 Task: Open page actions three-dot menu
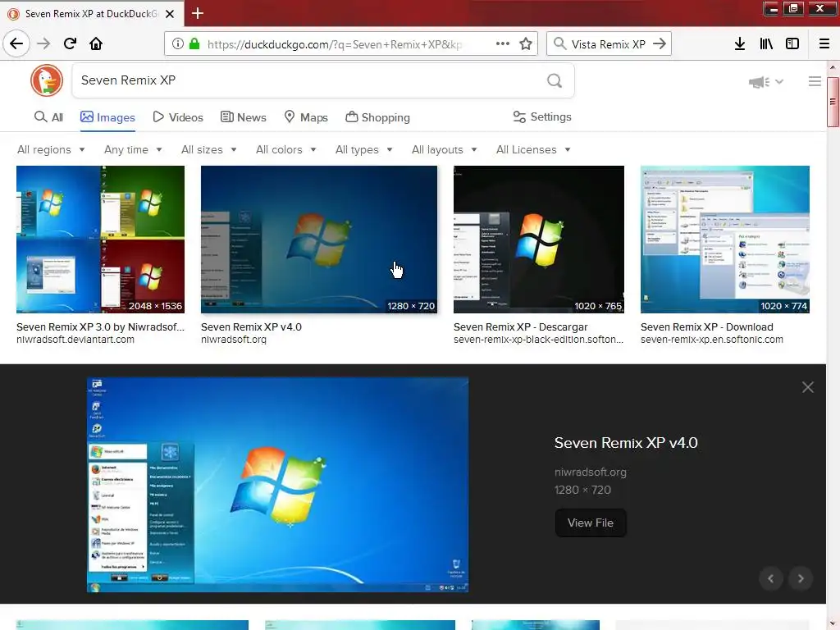[503, 44]
